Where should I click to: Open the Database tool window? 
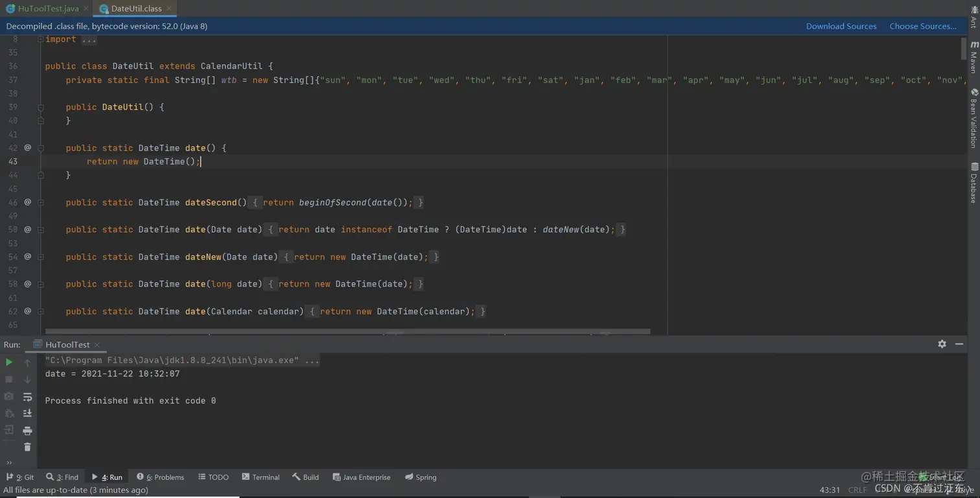(974, 183)
